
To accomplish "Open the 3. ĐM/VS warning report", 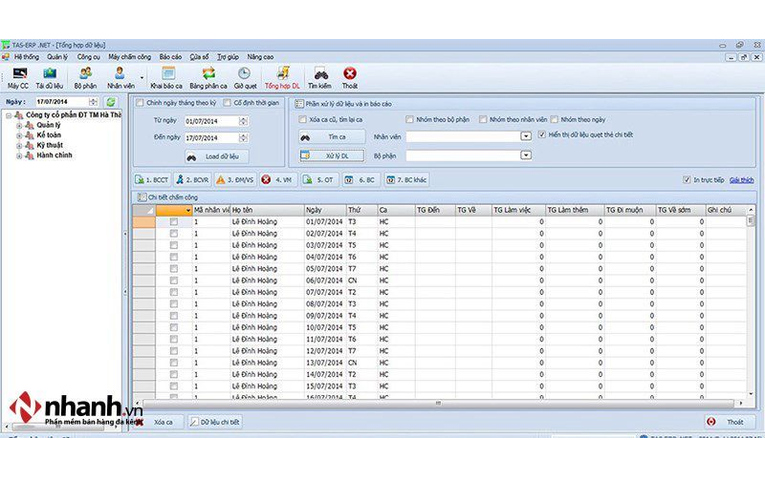I will [235, 180].
